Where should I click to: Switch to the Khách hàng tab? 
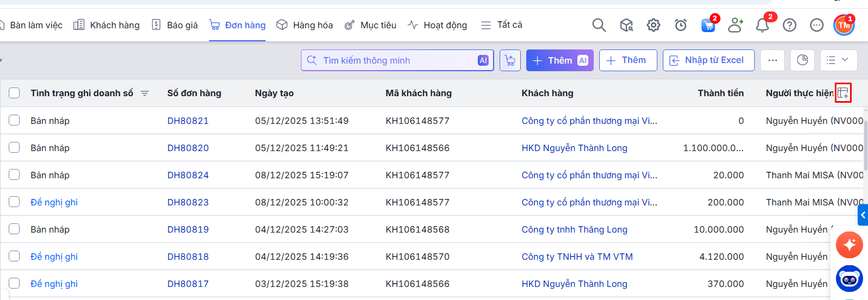[107, 25]
